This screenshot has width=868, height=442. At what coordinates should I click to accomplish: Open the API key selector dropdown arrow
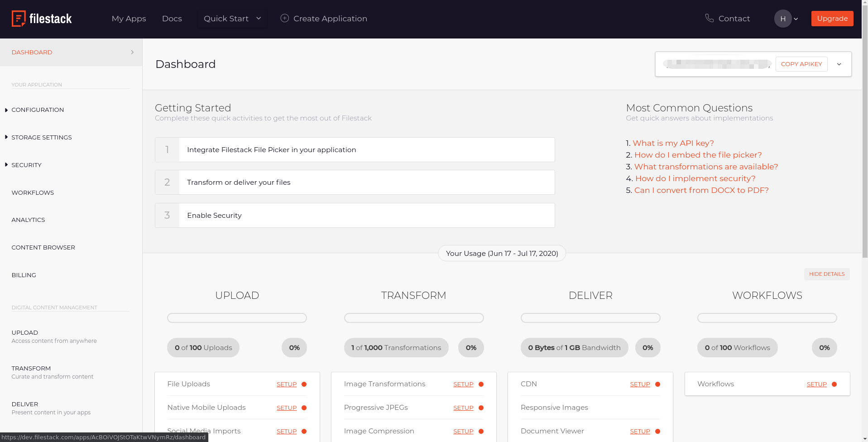(x=839, y=64)
